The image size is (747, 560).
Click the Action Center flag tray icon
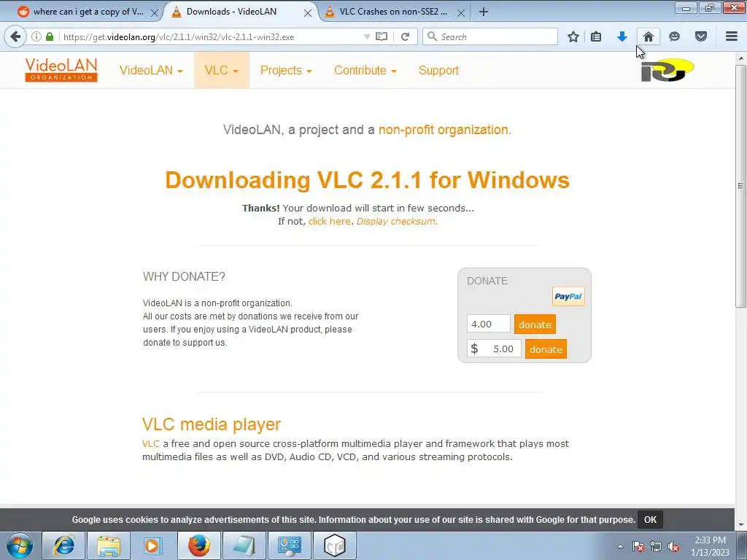638,546
